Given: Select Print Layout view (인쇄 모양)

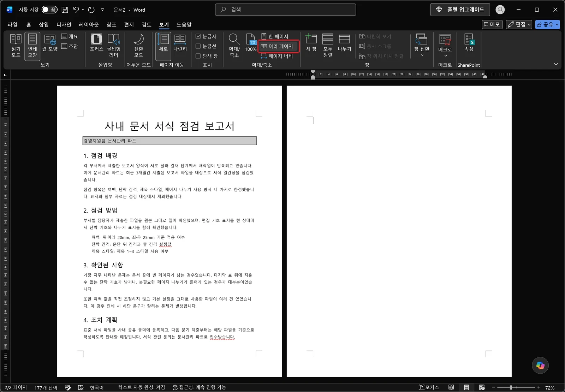Looking at the screenshot, I should pos(32,46).
